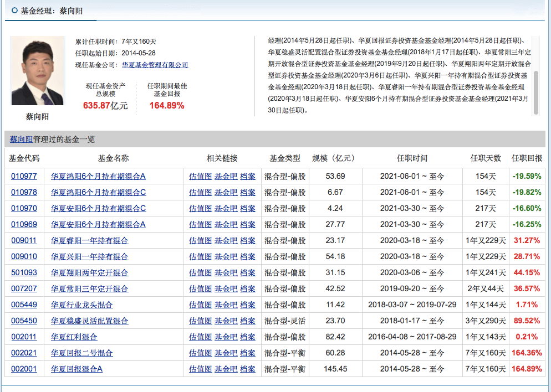Open fund code 005450
This screenshot has width=551, height=392.
24,321
